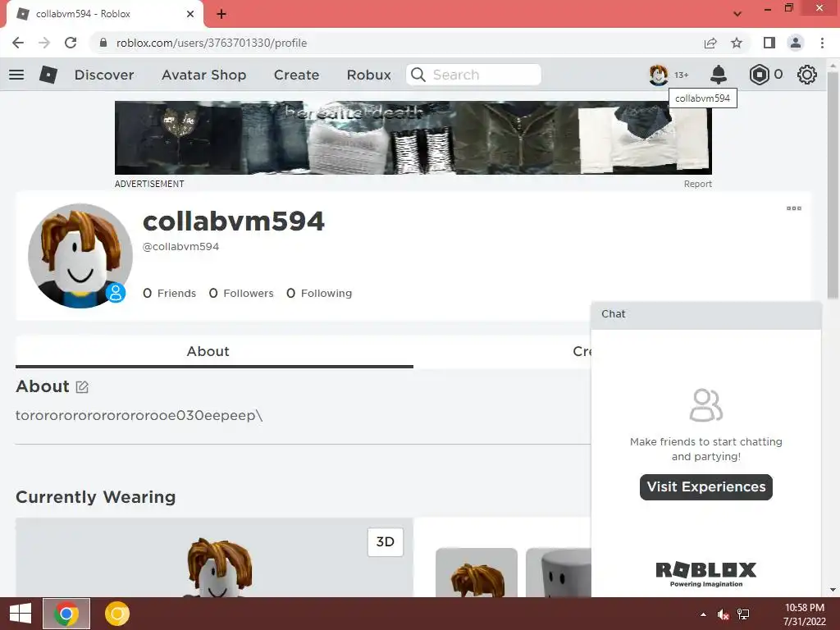Open Discover in navigation bar
This screenshot has width=840, height=630.
click(104, 75)
